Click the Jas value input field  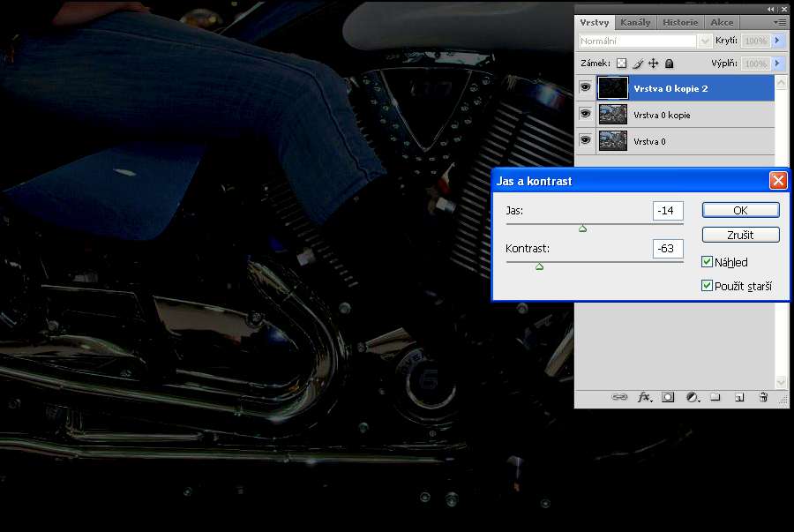(x=668, y=211)
